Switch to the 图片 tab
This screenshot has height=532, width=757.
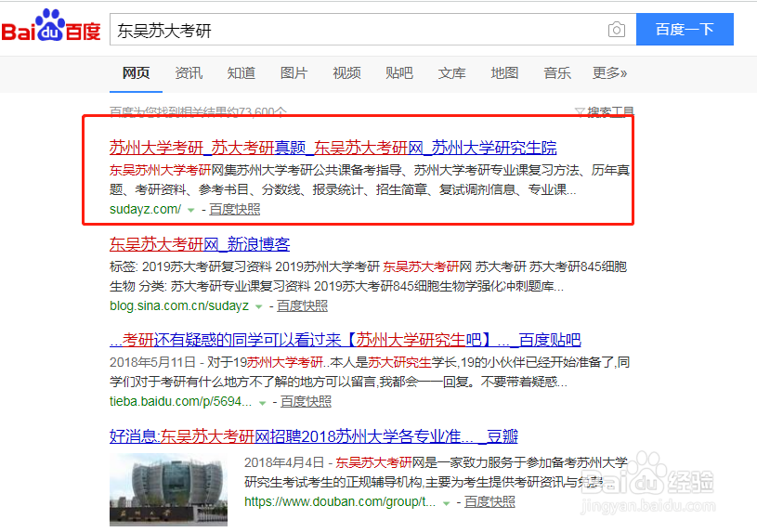coord(294,73)
